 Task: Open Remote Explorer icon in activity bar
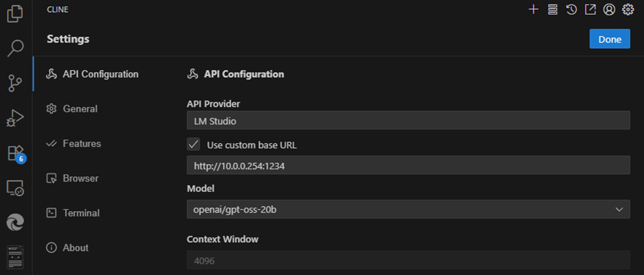click(15, 188)
